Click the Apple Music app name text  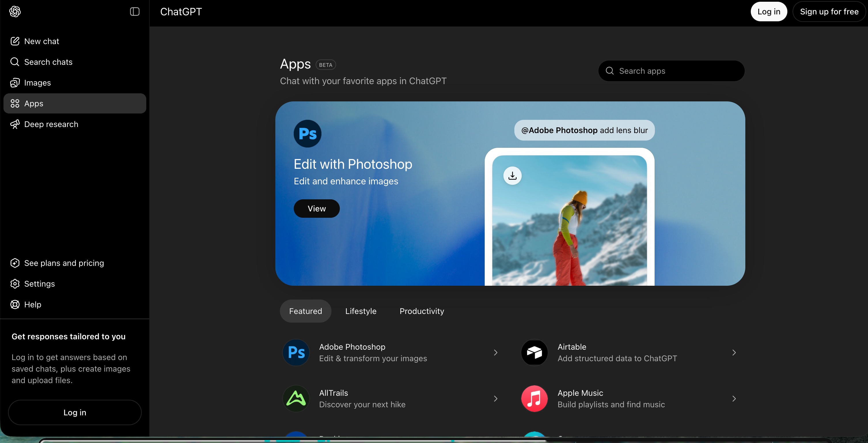point(580,393)
